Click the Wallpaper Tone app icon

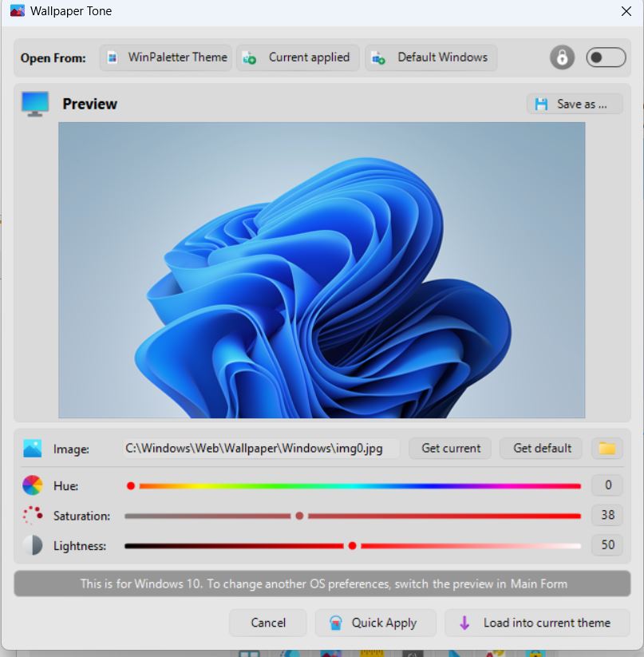(18, 11)
